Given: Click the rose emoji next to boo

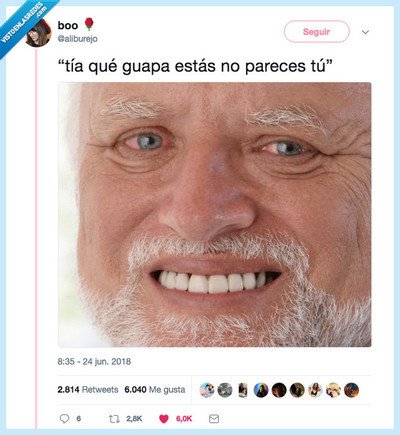Looking at the screenshot, I should (89, 24).
